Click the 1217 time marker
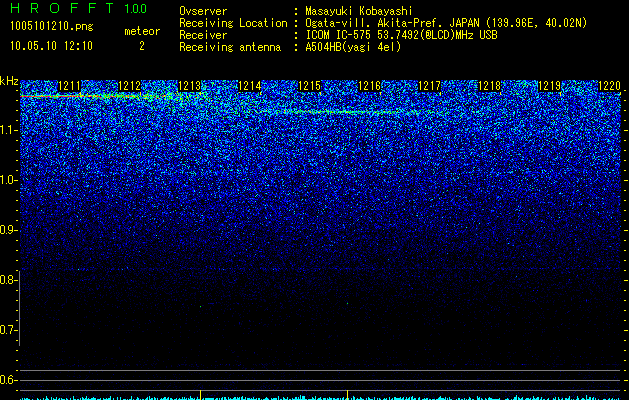Screen dimensions: 629x400 tap(430, 86)
